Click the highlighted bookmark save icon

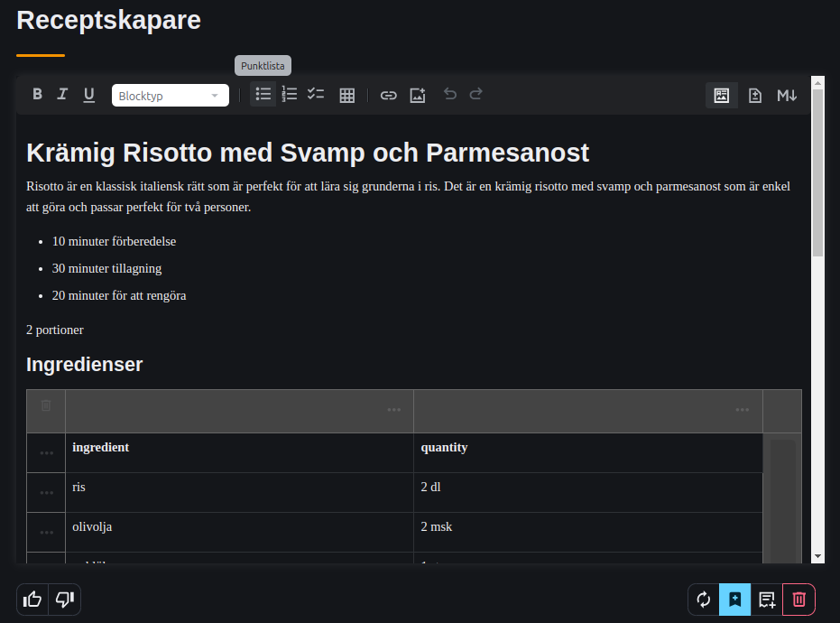click(734, 600)
